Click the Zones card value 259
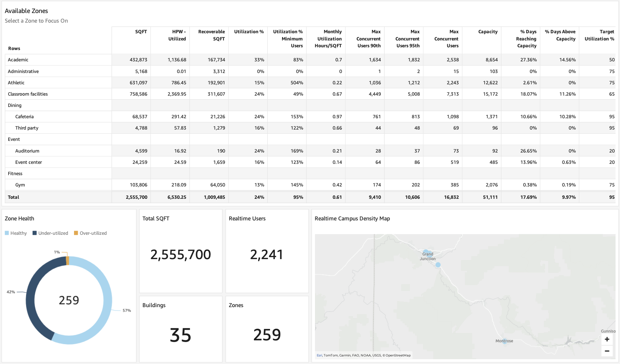This screenshot has height=364, width=620. [267, 335]
